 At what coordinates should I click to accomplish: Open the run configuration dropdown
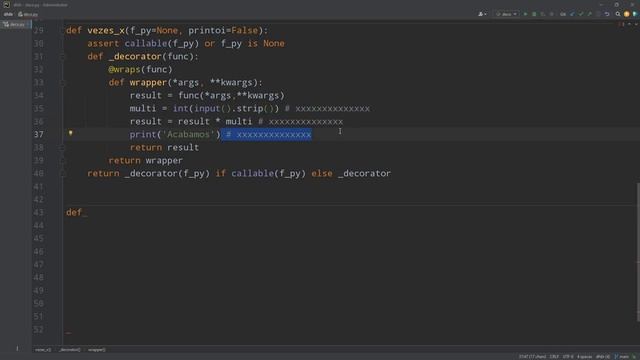(507, 14)
